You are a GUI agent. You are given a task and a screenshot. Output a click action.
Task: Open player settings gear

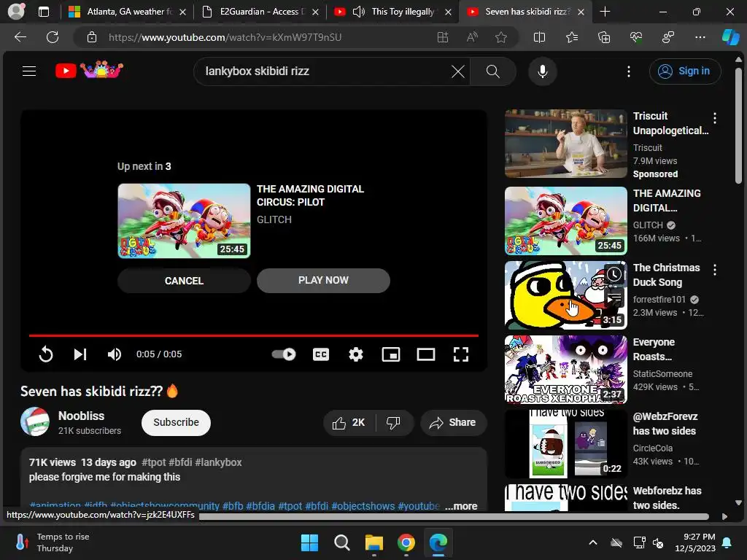pyautogui.click(x=356, y=354)
